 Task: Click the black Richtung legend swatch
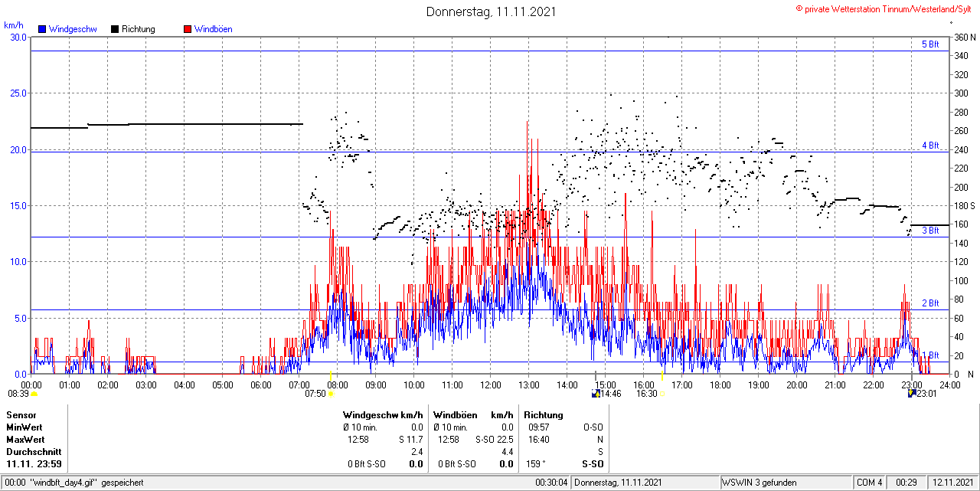[x=115, y=29]
